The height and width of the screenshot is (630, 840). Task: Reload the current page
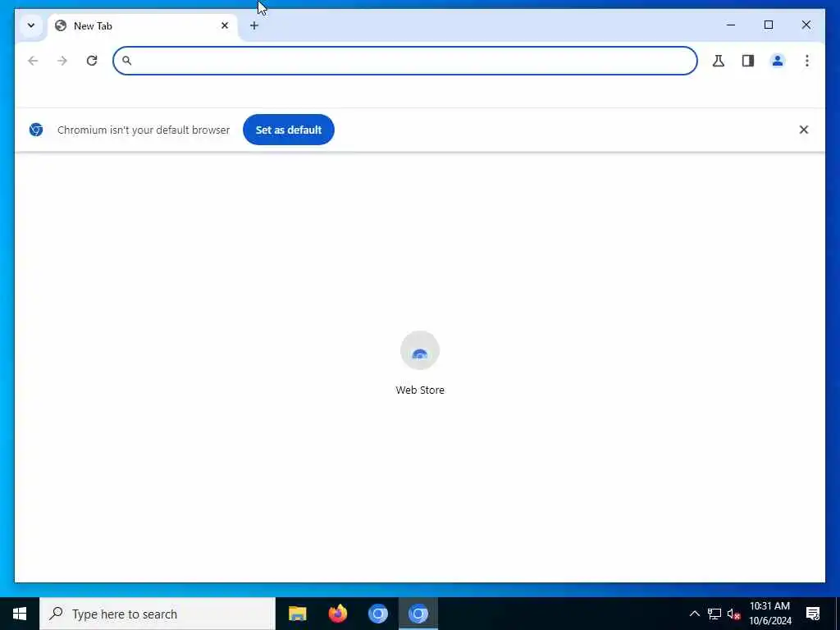coord(92,61)
